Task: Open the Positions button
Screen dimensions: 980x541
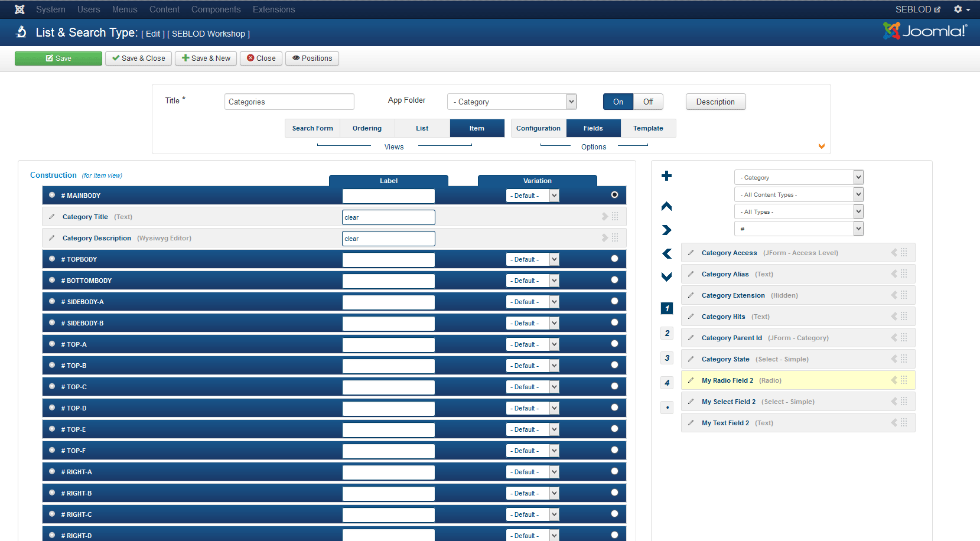Action: tap(312, 58)
